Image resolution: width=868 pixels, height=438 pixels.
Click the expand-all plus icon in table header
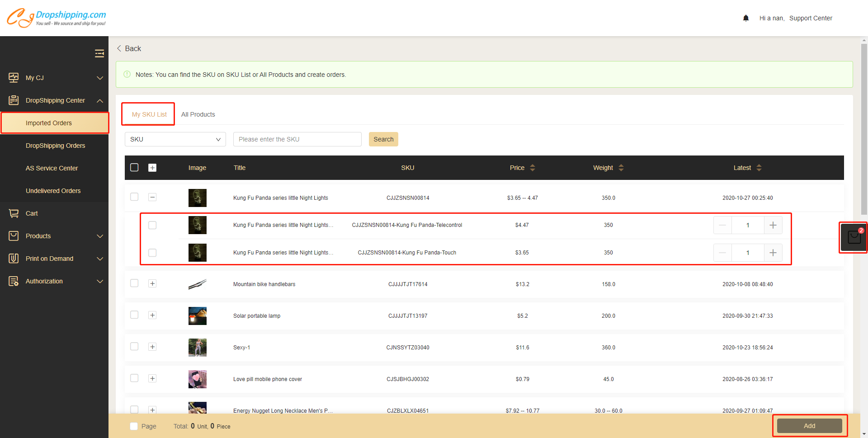(x=152, y=168)
